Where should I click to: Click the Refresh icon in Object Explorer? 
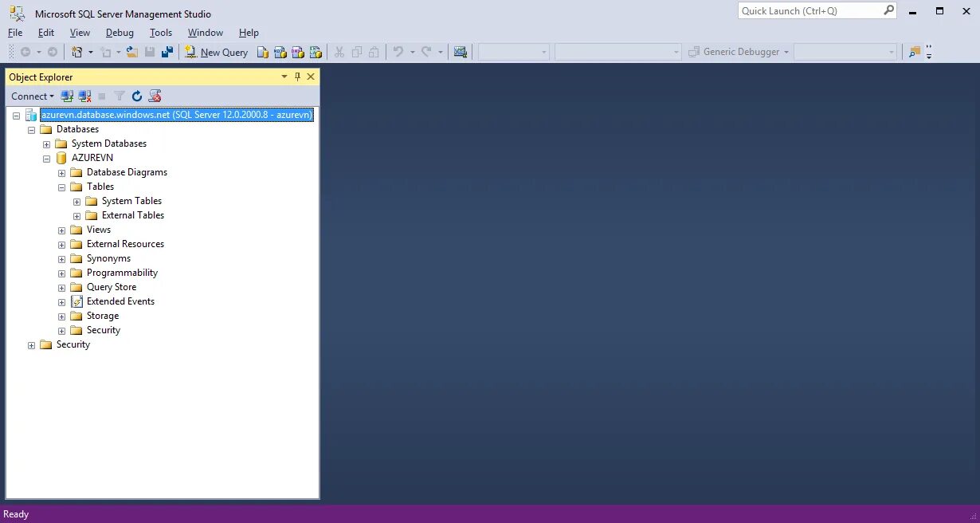pyautogui.click(x=137, y=96)
